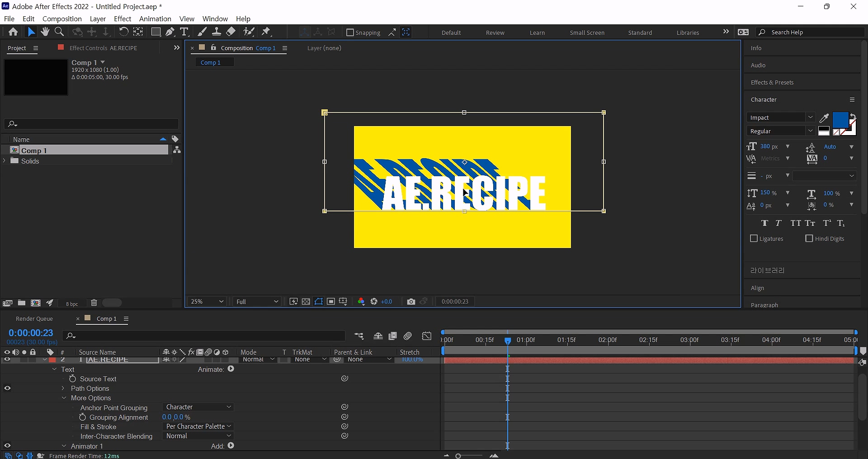
Task: Toggle lock on Composition viewer panel
Action: (x=213, y=48)
